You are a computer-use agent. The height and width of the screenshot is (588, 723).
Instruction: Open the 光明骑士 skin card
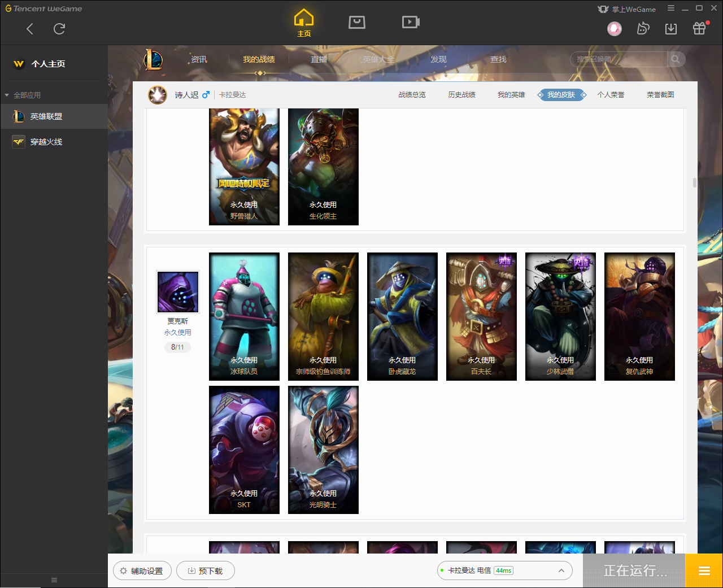click(323, 450)
